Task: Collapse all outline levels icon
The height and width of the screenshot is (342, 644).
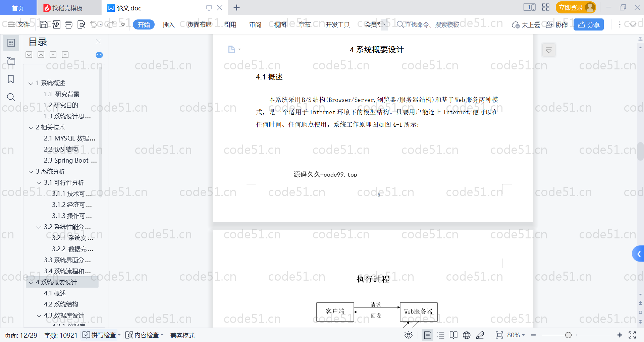Action: click(29, 55)
